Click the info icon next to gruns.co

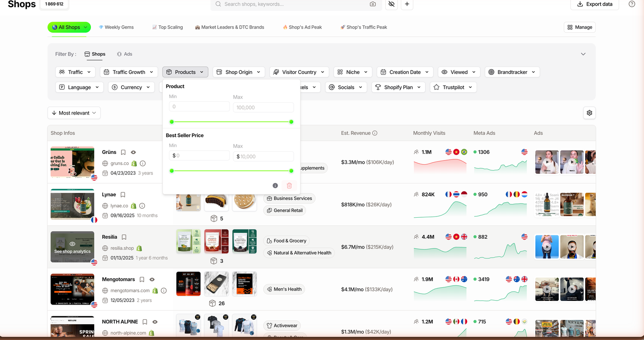pos(142,163)
